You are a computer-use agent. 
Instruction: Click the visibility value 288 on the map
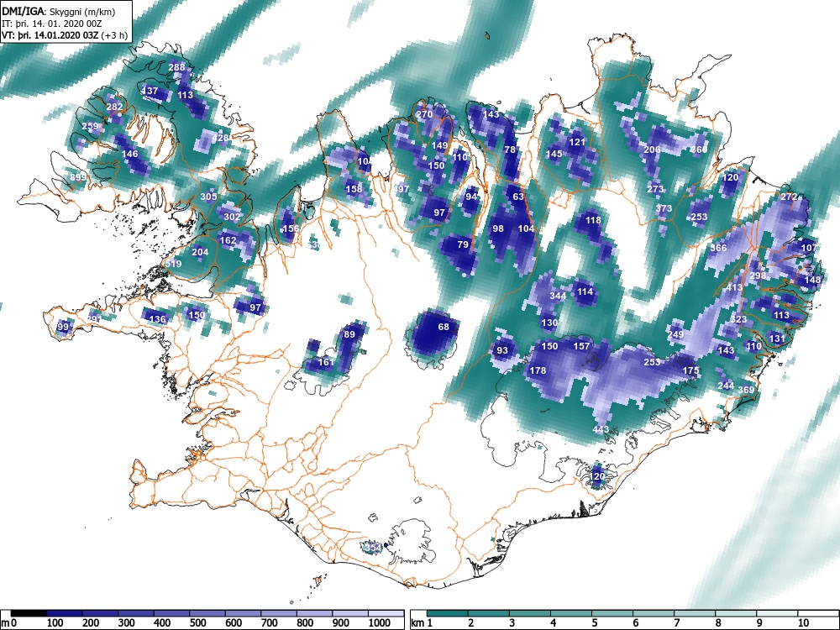[x=176, y=67]
